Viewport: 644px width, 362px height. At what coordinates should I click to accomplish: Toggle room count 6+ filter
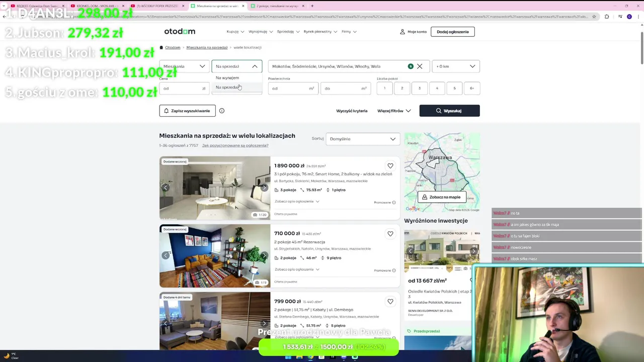tap(472, 88)
